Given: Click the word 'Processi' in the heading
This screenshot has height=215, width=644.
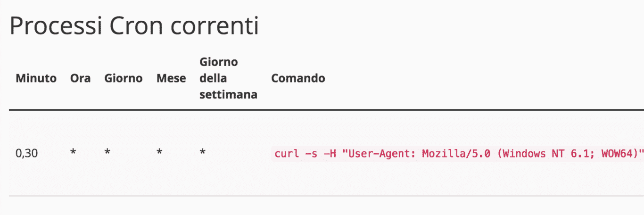Looking at the screenshot, I should (57, 27).
